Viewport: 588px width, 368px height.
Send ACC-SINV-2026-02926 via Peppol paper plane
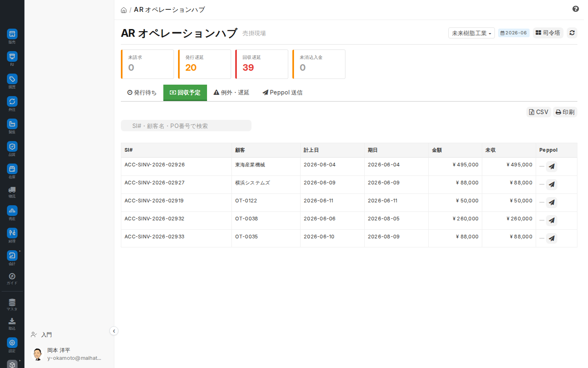point(552,166)
